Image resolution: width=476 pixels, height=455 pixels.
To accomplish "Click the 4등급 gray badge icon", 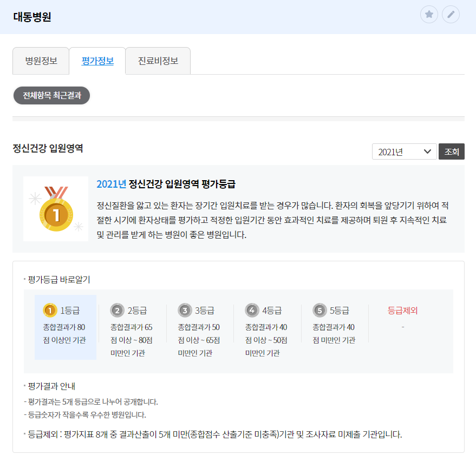I will [252, 310].
